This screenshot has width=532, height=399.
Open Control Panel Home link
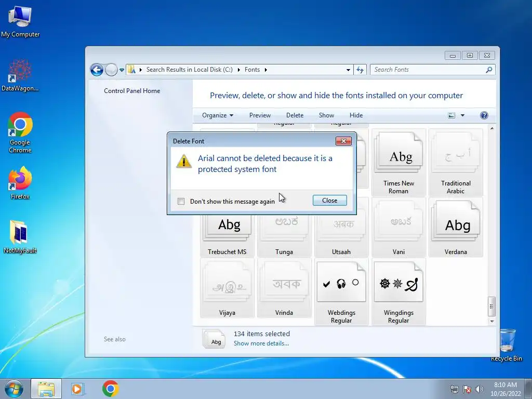click(132, 91)
